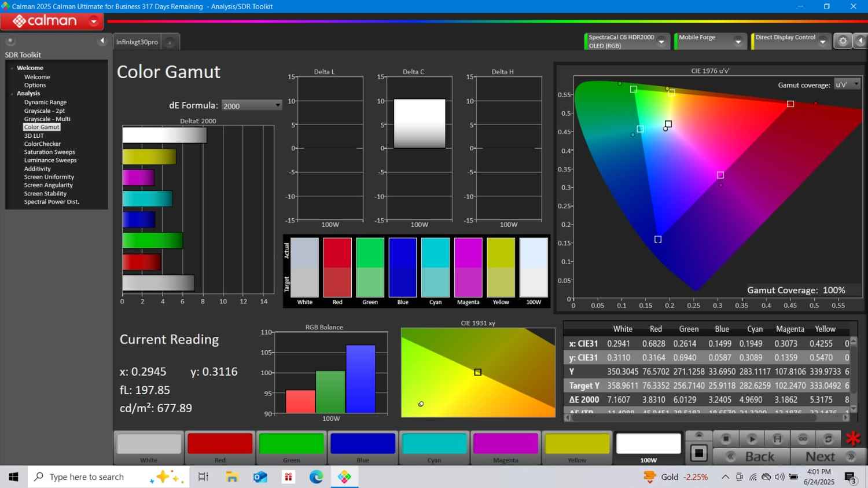Open Microsoft Edge from the taskbar

tap(316, 477)
